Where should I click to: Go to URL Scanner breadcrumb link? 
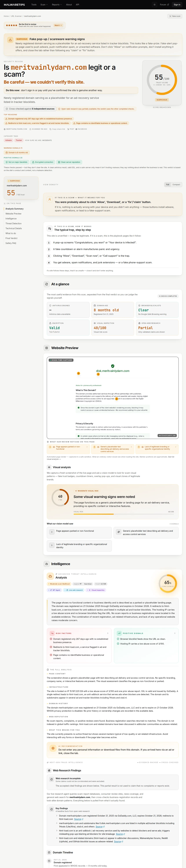click(x=16, y=16)
